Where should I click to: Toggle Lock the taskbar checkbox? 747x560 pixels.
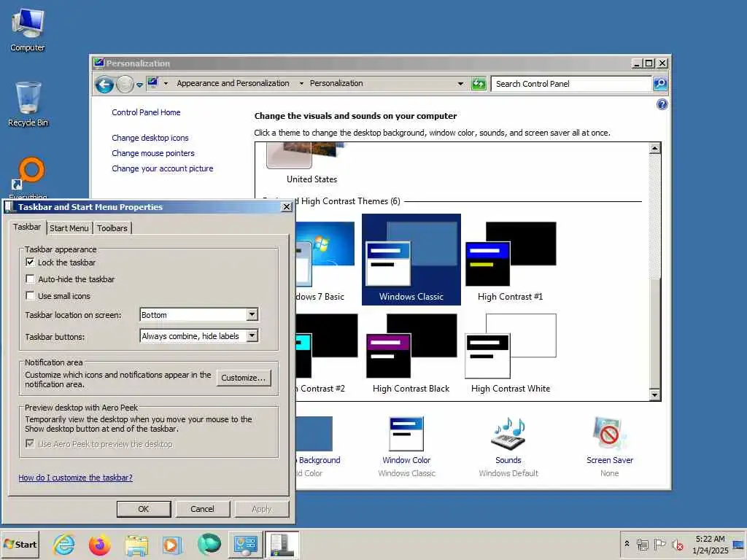(30, 262)
